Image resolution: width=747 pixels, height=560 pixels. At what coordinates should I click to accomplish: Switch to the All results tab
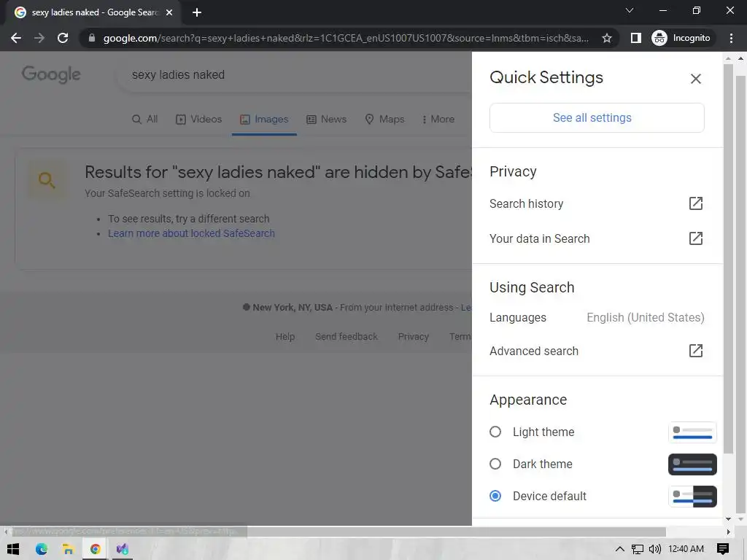point(145,119)
